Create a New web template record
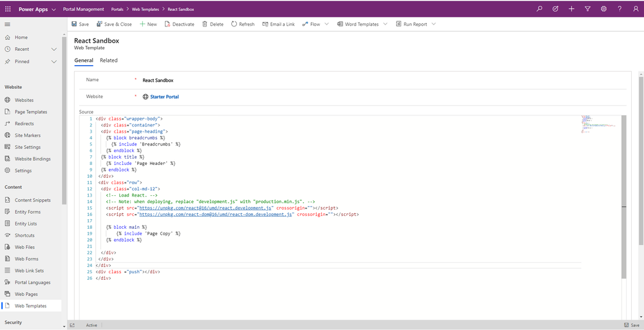Screen dimensions: 644x330 [148, 24]
